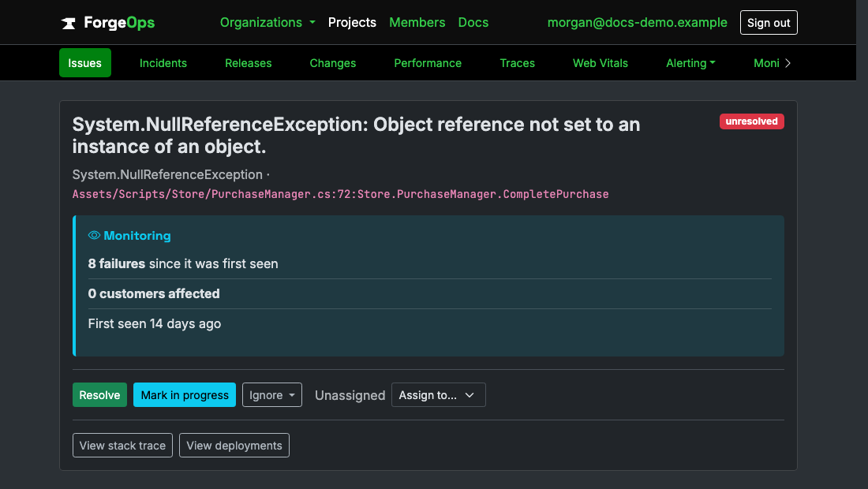Click the ForgeOps anvil logo icon
This screenshot has height=489, width=868.
coord(68,23)
